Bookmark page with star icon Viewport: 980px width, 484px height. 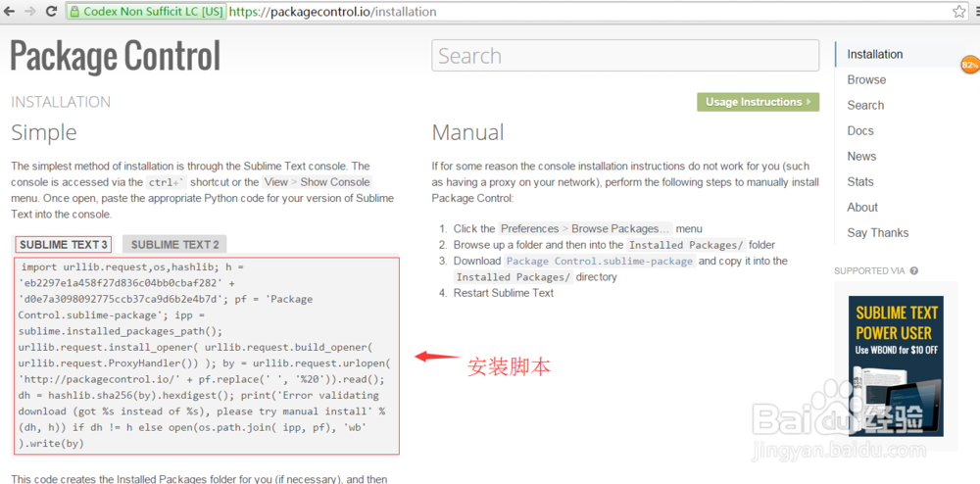tap(958, 11)
